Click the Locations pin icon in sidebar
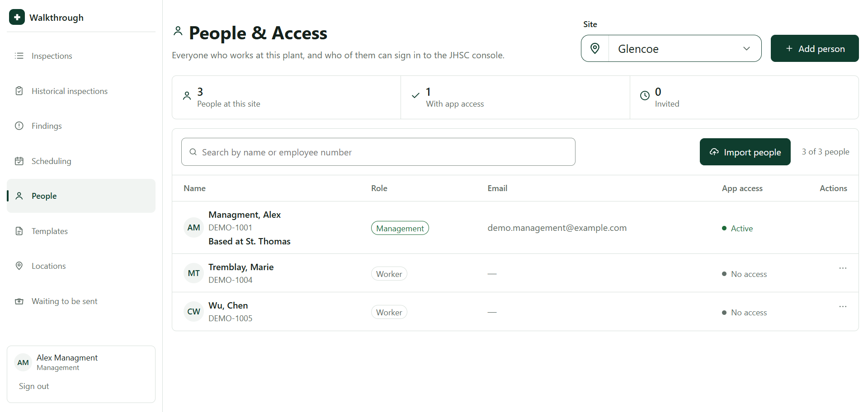This screenshot has width=868, height=412. (x=19, y=266)
